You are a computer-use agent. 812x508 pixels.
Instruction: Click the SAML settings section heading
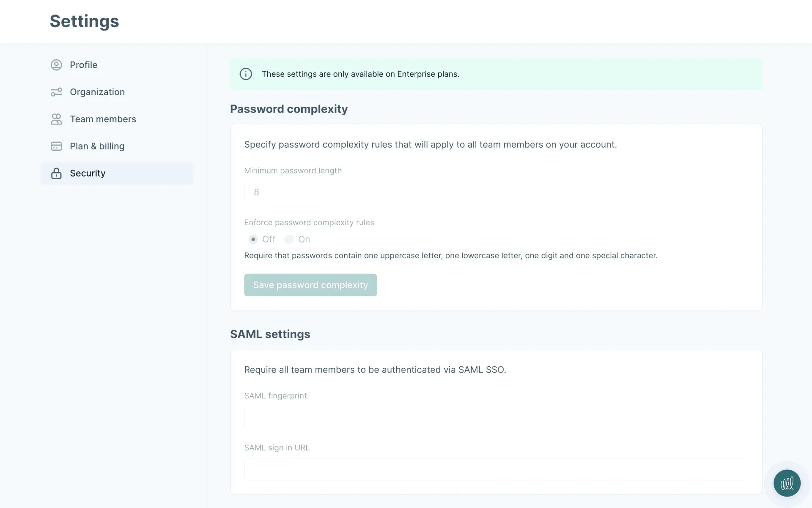point(270,334)
